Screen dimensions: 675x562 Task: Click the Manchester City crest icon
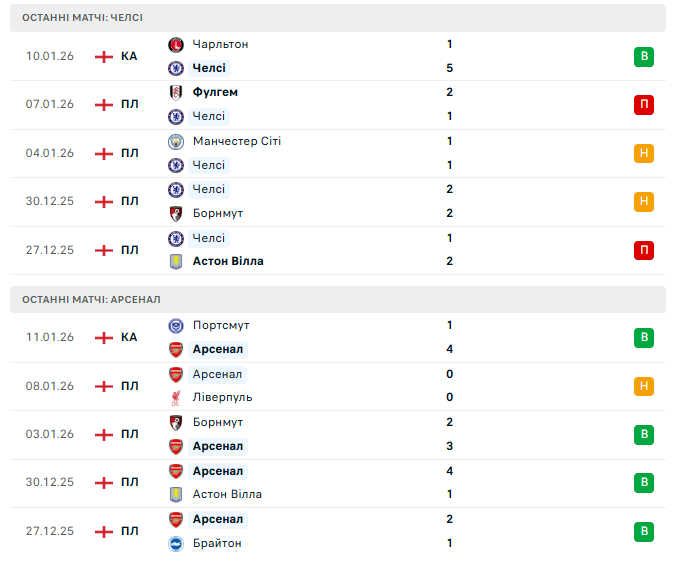pyautogui.click(x=176, y=141)
